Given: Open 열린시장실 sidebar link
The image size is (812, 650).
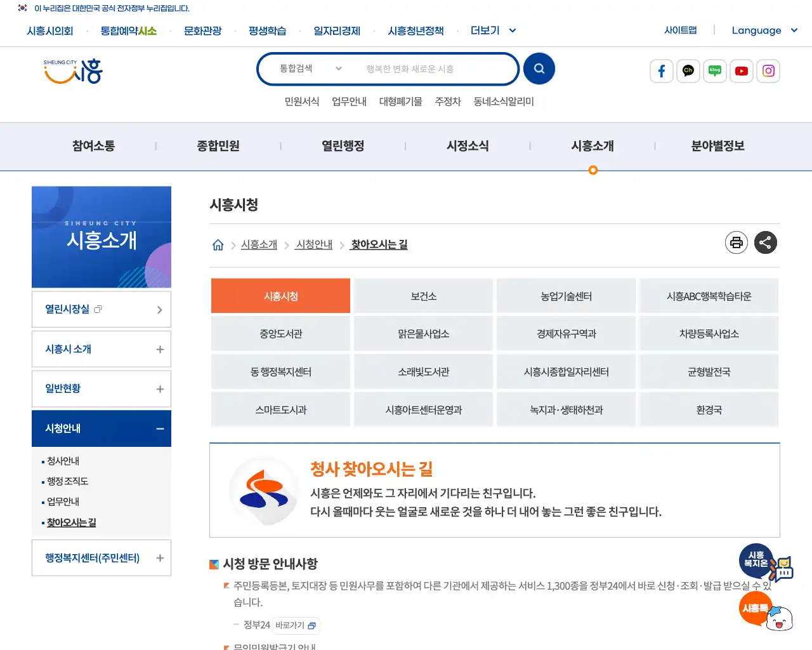Looking at the screenshot, I should point(101,309).
